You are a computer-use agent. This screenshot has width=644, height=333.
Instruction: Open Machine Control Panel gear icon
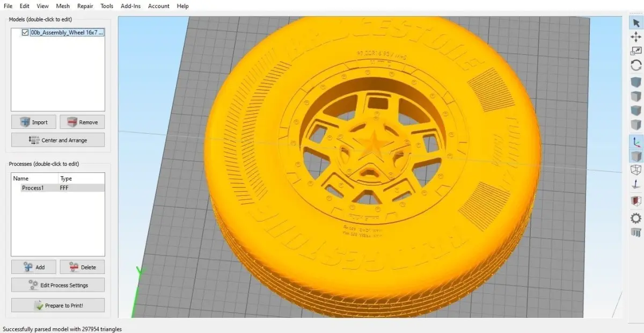636,218
